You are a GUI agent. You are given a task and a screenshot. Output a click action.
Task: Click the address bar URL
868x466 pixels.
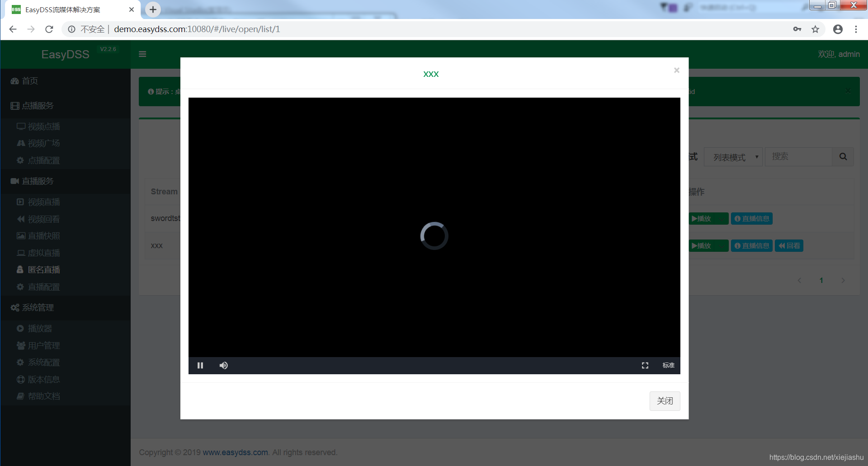pyautogui.click(x=197, y=29)
